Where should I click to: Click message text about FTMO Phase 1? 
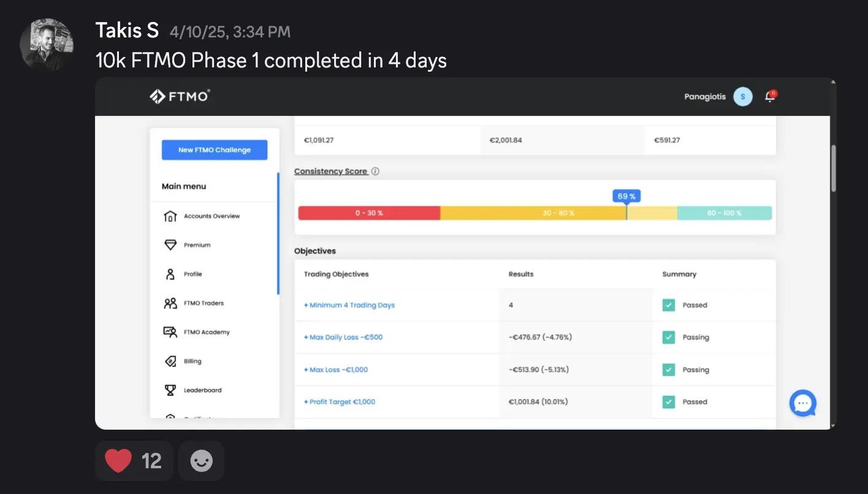[271, 60]
